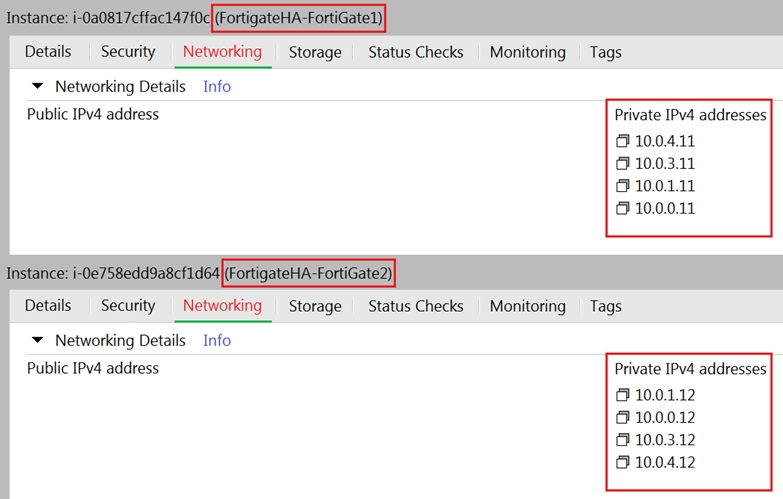Viewport: 783px width, 499px height.
Task: Click the FortigateHA-FortiGate1 instance name
Action: 299,18
